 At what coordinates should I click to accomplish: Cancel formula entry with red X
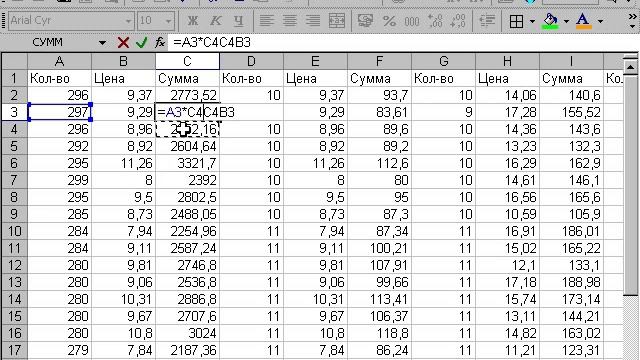[x=123, y=42]
